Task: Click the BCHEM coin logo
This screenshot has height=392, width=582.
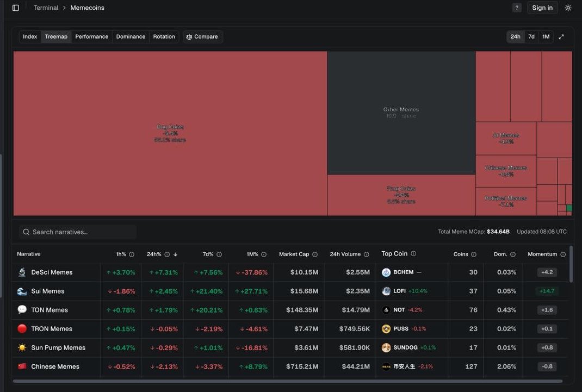Action: coord(386,272)
